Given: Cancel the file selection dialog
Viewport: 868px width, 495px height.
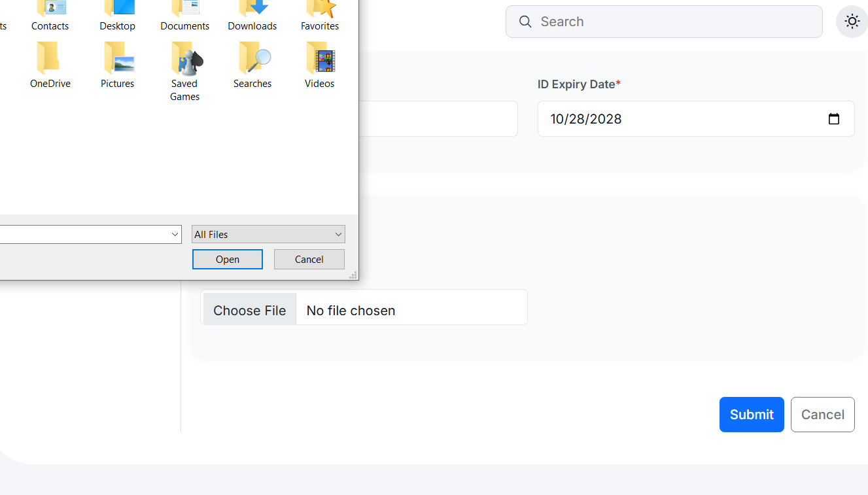Looking at the screenshot, I should [x=309, y=259].
